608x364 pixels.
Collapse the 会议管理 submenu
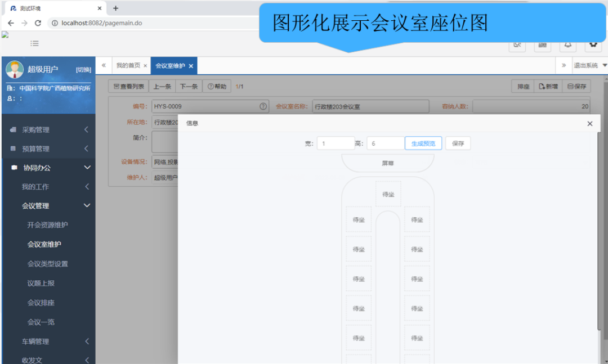point(48,205)
